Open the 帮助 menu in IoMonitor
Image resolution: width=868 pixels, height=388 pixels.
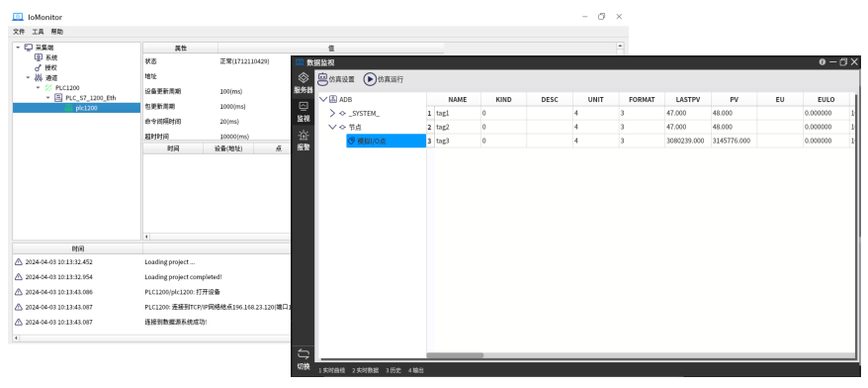[x=57, y=32]
